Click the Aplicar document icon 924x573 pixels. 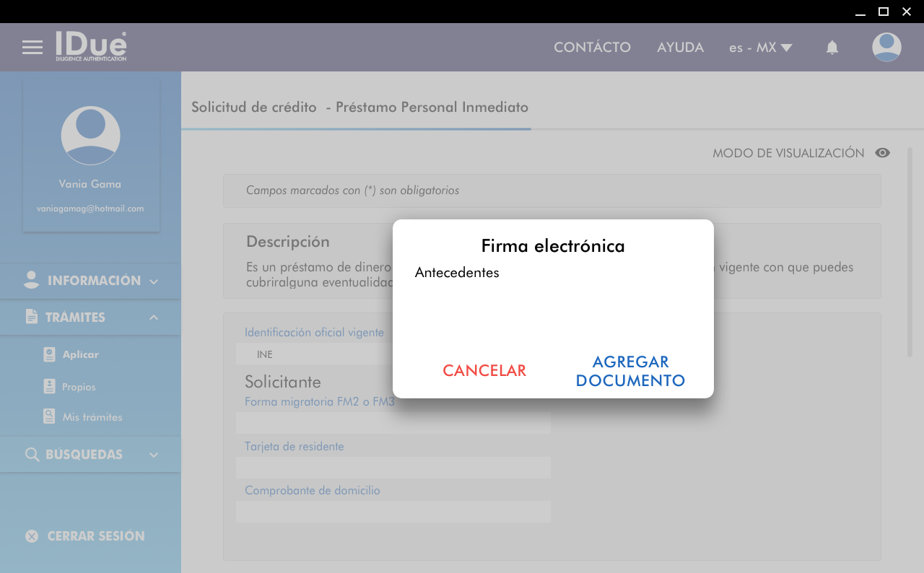[x=49, y=354]
